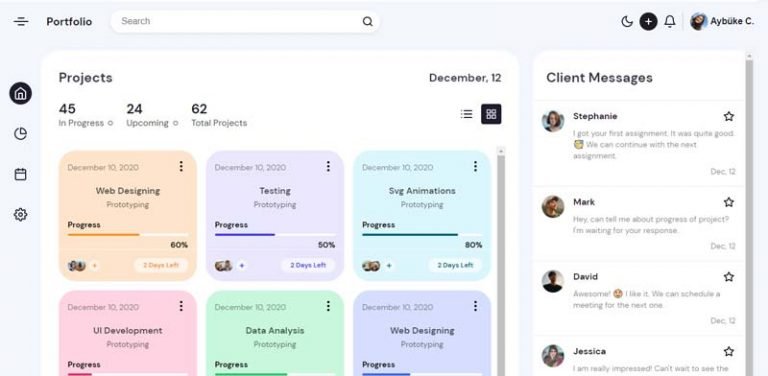This screenshot has height=376, width=768.
Task: Click the Search input field
Action: point(245,22)
